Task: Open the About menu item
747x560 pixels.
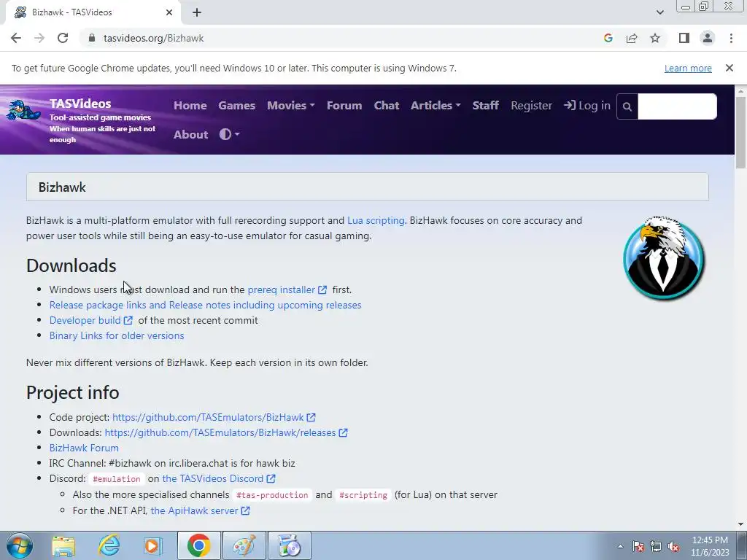Action: pos(190,134)
